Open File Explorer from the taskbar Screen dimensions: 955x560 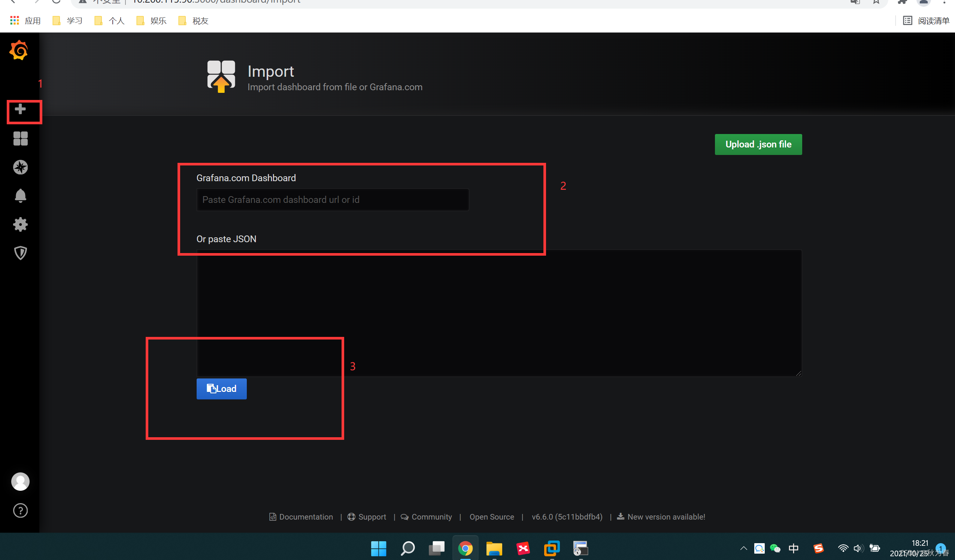pyautogui.click(x=494, y=548)
